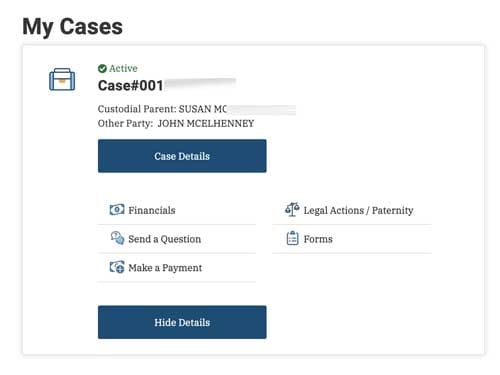Screen dimensions: 500x375
Task: Click the Financials money icon
Action: pyautogui.click(x=117, y=210)
